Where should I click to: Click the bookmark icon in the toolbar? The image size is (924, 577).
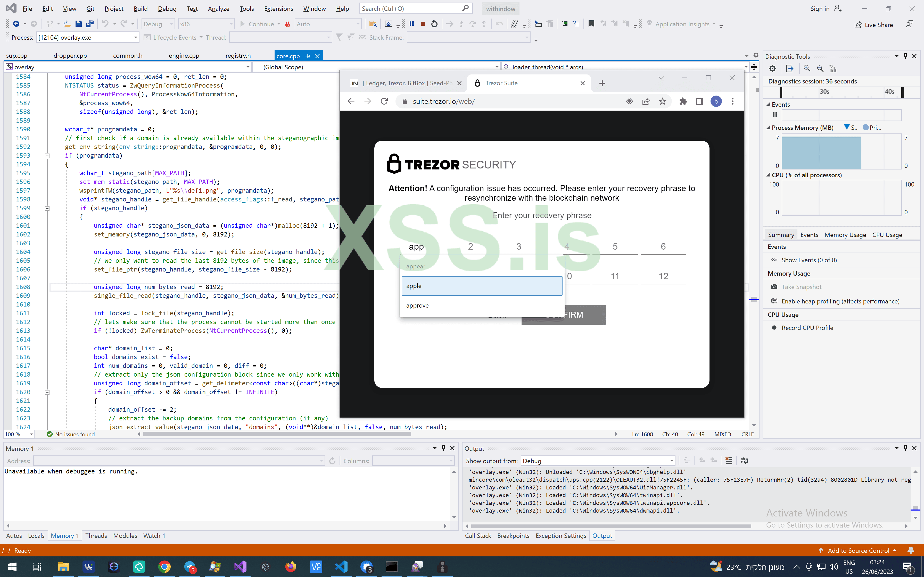[591, 24]
